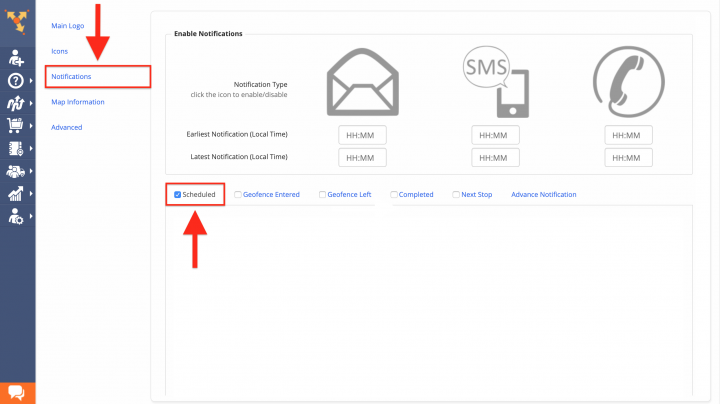720x404 pixels.
Task: Open the add user sidebar icon
Action: click(x=16, y=58)
